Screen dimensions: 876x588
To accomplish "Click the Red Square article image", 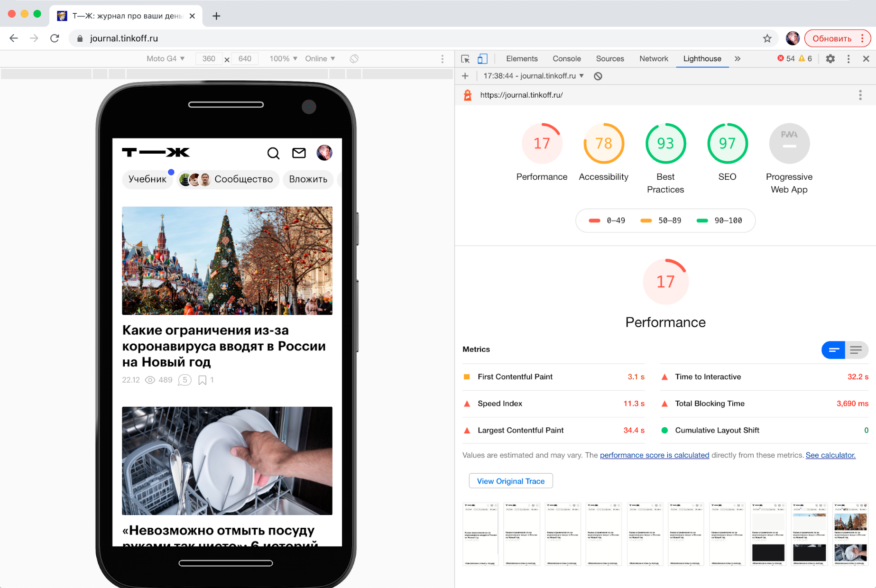I will (x=227, y=260).
